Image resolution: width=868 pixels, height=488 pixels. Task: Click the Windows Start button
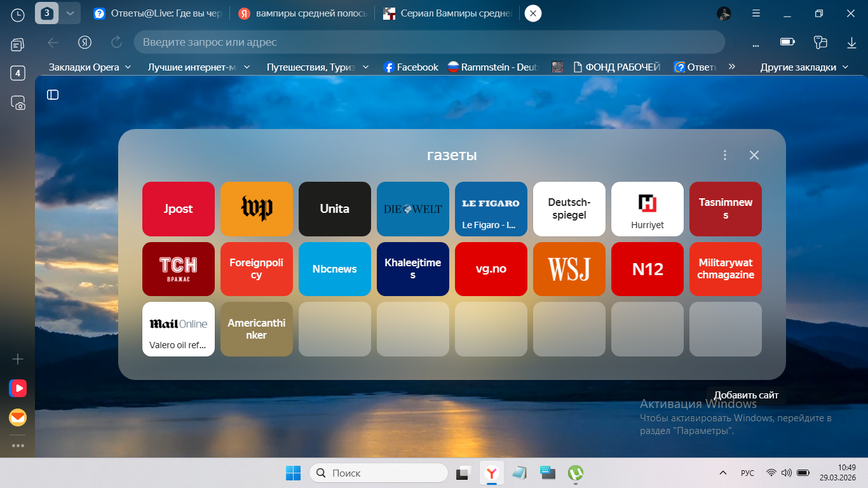coord(293,473)
